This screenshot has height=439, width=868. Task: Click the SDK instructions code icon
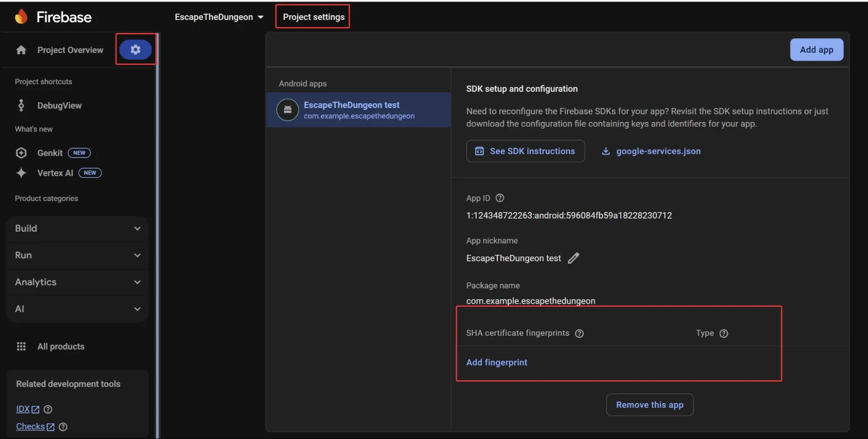coord(479,151)
